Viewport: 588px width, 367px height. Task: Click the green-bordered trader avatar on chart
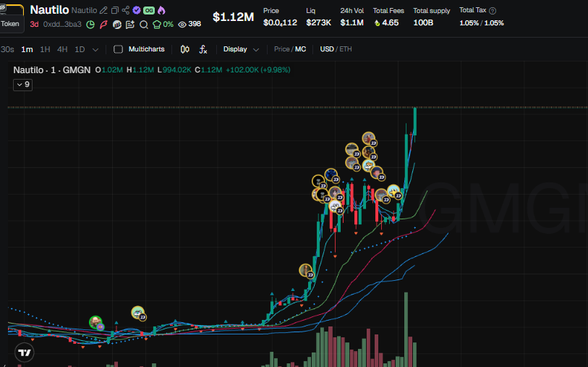click(x=95, y=322)
